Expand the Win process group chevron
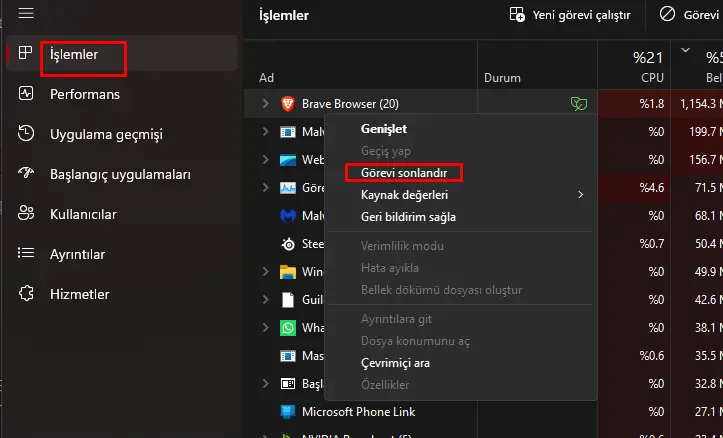The height and width of the screenshot is (438, 723). pos(265,271)
